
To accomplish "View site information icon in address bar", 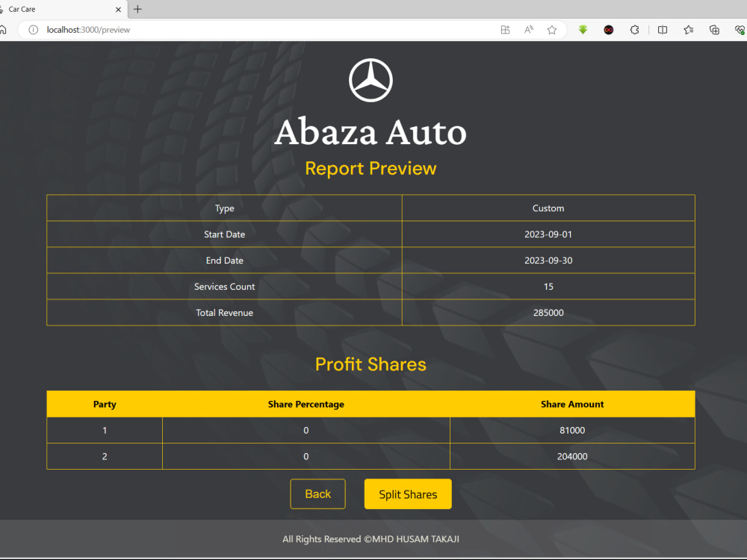I will [33, 30].
